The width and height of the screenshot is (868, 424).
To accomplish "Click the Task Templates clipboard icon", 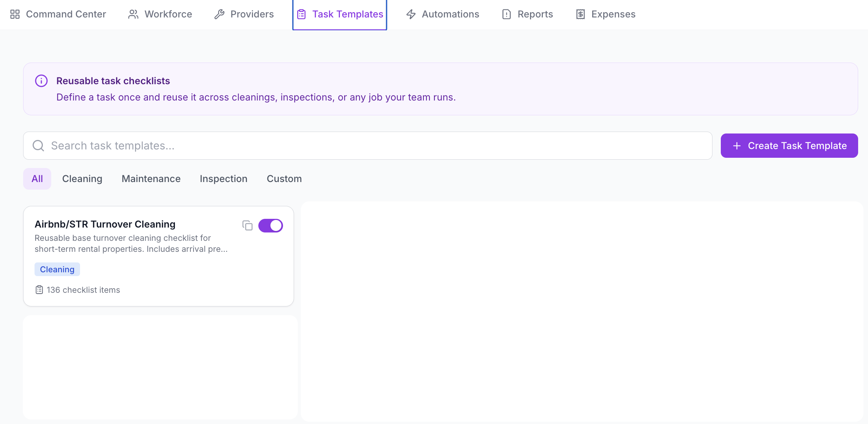I will tap(301, 14).
